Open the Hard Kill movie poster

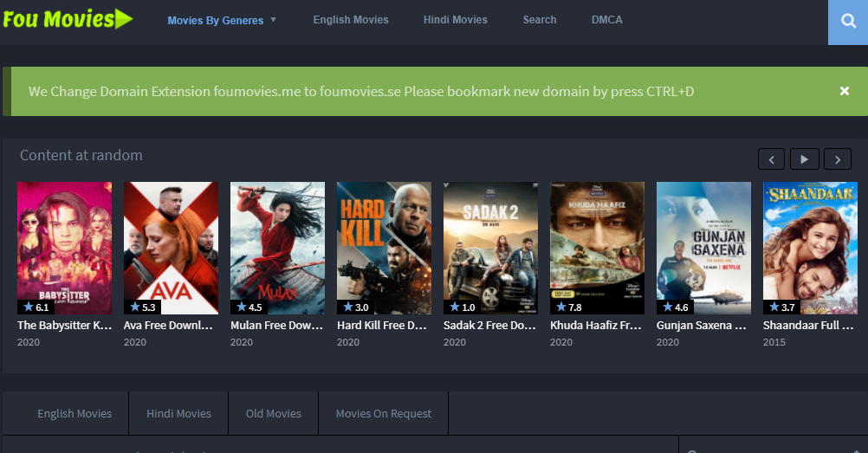(384, 248)
